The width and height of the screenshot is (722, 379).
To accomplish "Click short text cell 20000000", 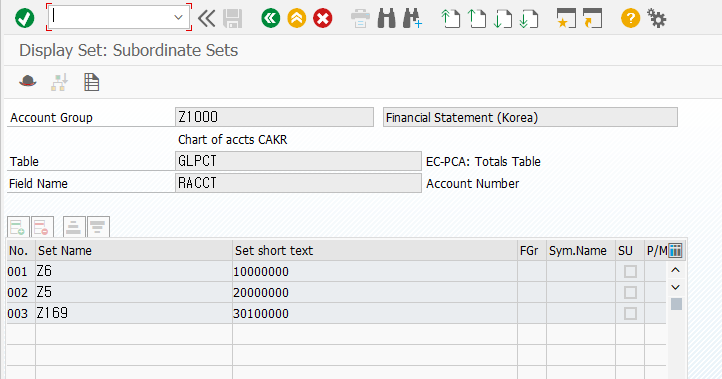I will (375, 292).
